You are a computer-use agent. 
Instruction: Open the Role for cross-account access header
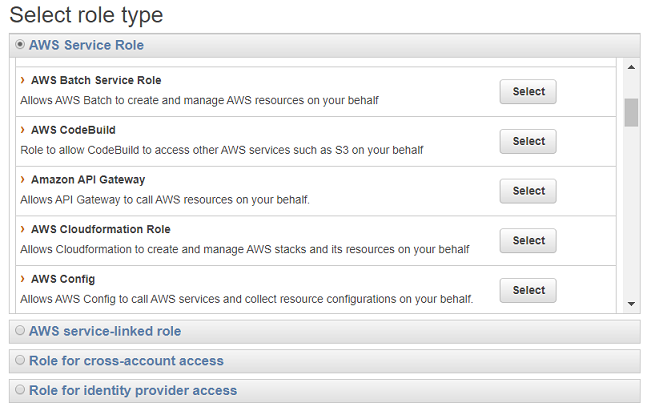pos(126,361)
